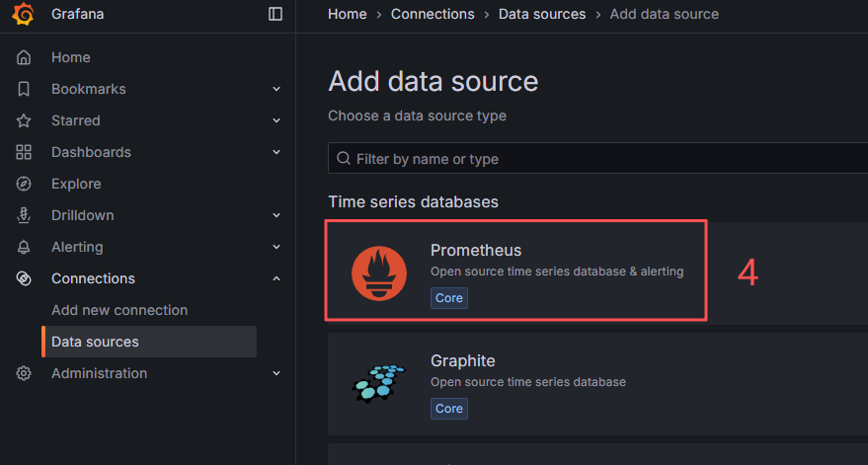Click the Choose a data source type subtitle
The height and width of the screenshot is (465, 868).
(x=417, y=116)
